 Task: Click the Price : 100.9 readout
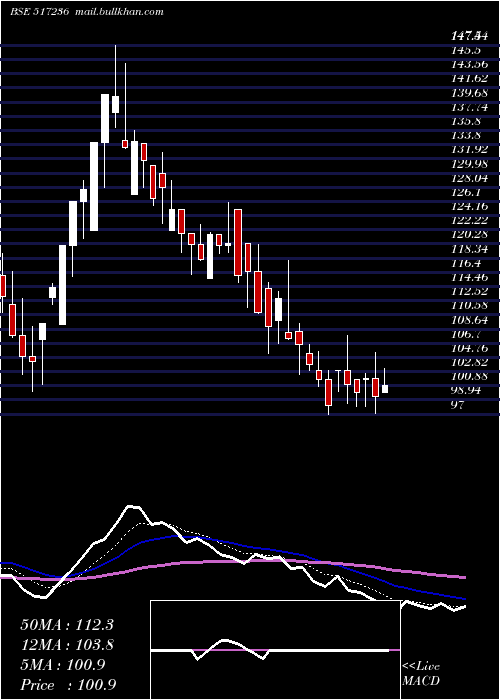pyautogui.click(x=68, y=685)
